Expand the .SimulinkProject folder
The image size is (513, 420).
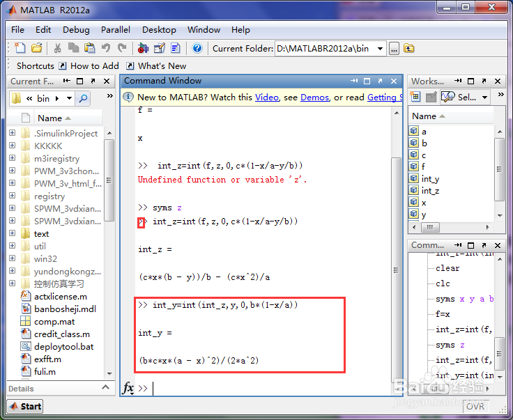click(x=13, y=133)
